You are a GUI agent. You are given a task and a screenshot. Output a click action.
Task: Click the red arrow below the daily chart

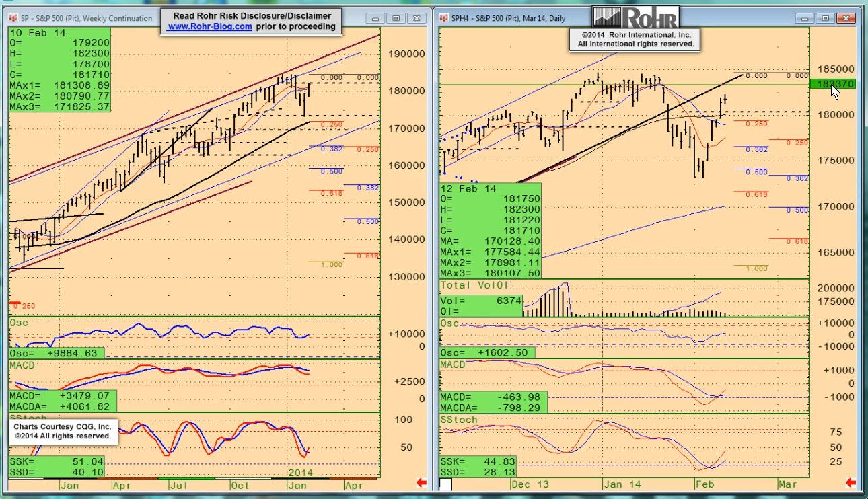coord(850,482)
